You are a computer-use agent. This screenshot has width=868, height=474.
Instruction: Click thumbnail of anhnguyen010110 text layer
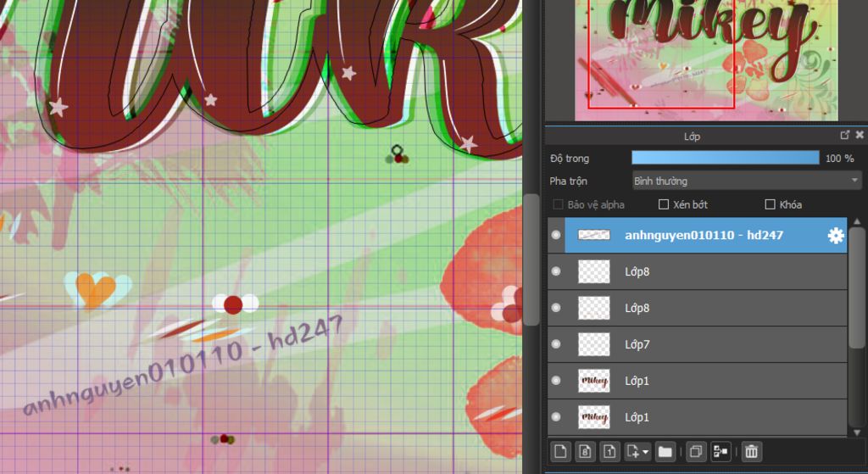(x=594, y=236)
